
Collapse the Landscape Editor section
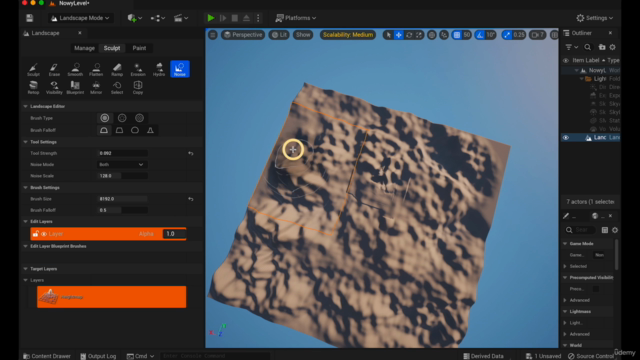(25, 107)
